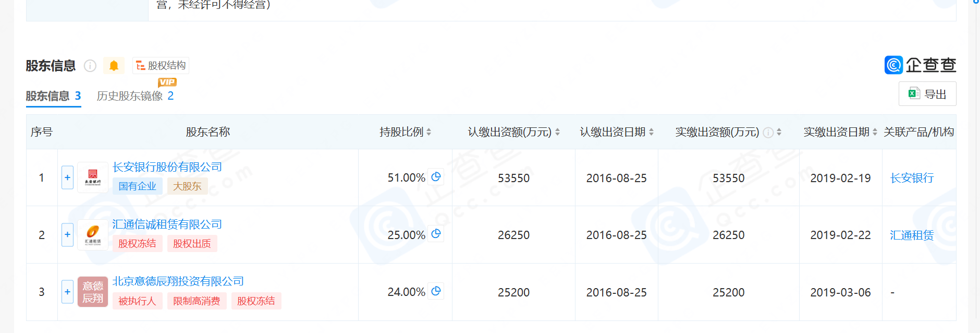Viewport: 980px width, 333px height.
Task: Click pie chart icon next to 24.00%
Action: [x=436, y=291]
